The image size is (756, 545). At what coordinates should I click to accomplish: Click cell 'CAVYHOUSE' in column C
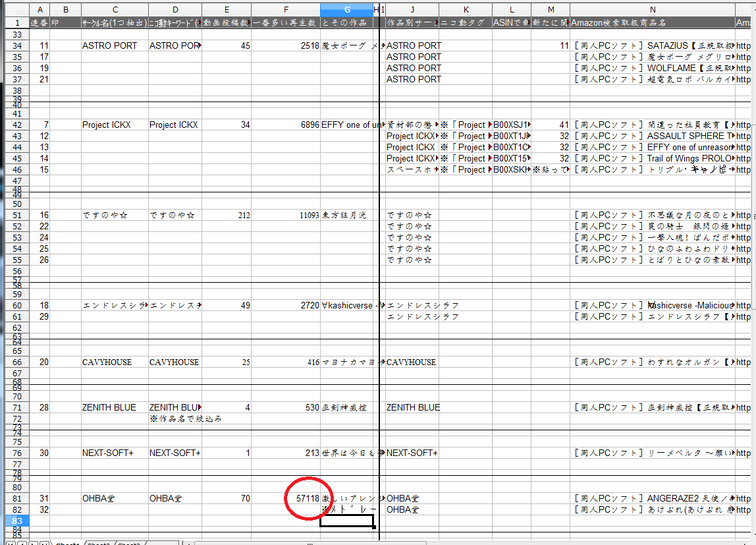115,362
